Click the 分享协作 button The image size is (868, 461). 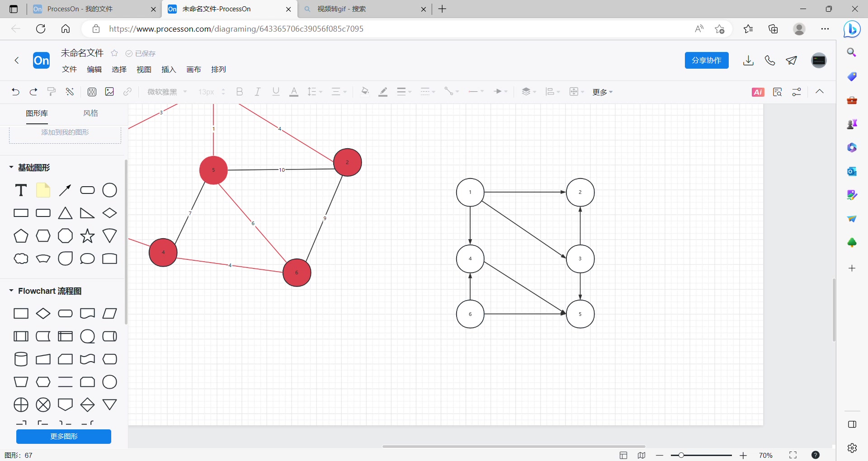pos(706,61)
